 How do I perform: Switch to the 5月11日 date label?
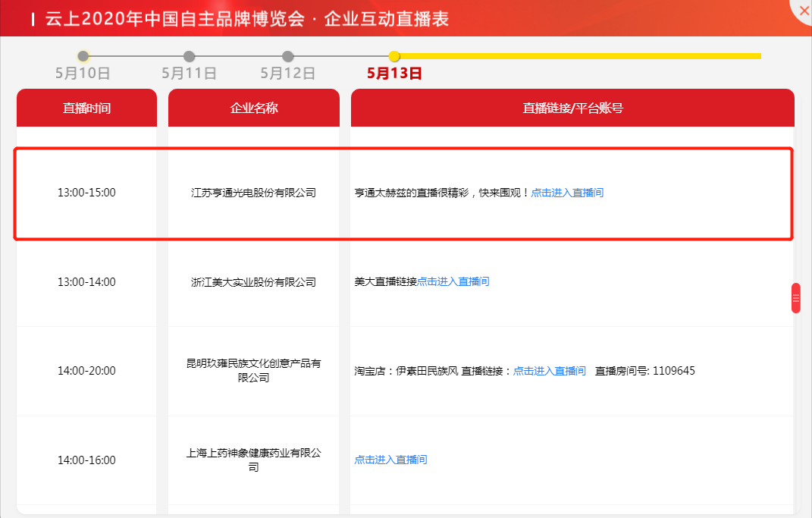coord(189,73)
